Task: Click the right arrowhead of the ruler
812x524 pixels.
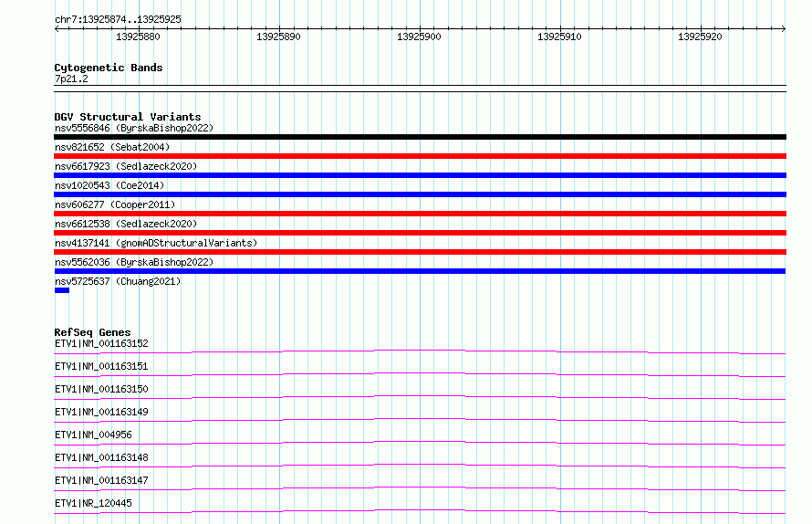Action: point(784,28)
